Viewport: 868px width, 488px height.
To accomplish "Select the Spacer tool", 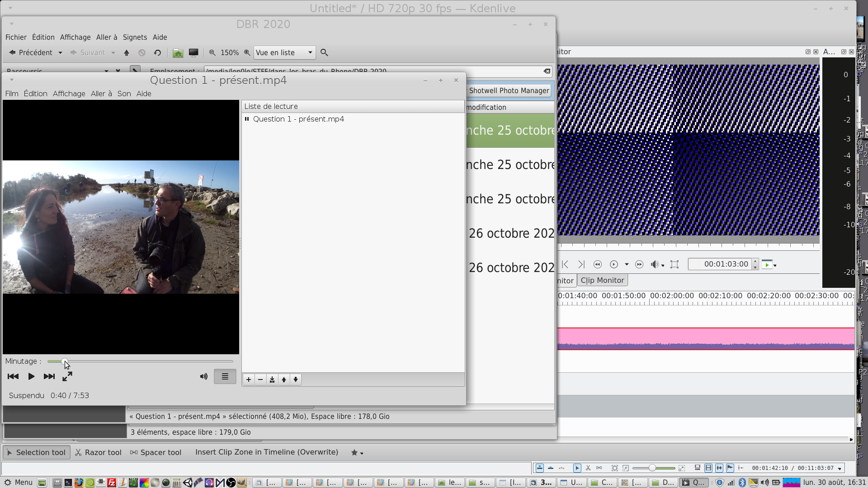I will [156, 452].
